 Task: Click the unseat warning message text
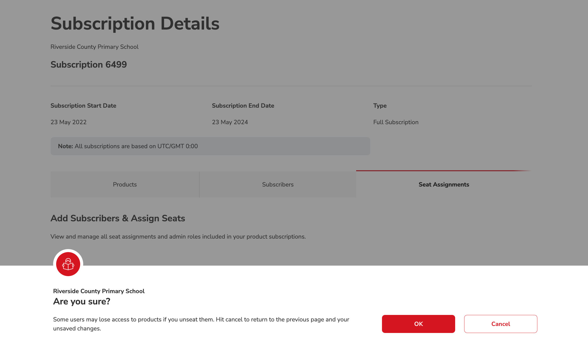pos(201,324)
